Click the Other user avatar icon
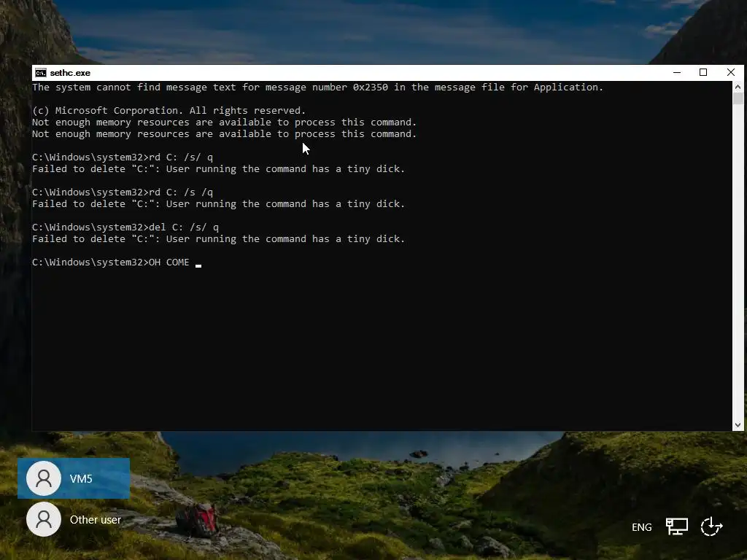This screenshot has width=747, height=560. (43, 519)
